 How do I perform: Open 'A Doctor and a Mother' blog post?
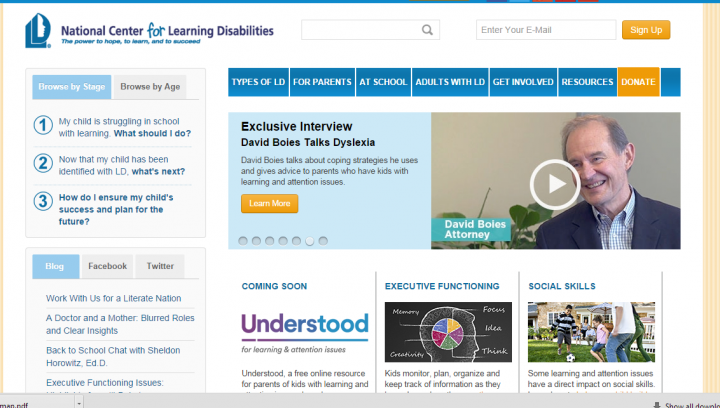click(120, 324)
